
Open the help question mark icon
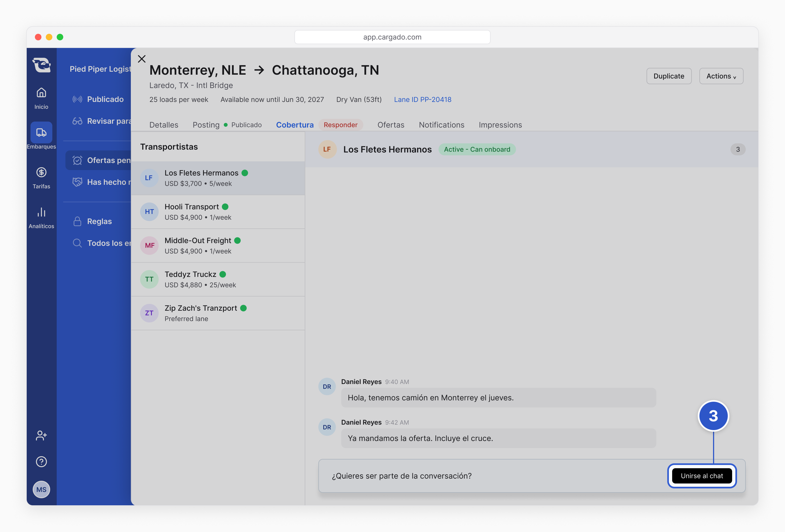coord(41,462)
